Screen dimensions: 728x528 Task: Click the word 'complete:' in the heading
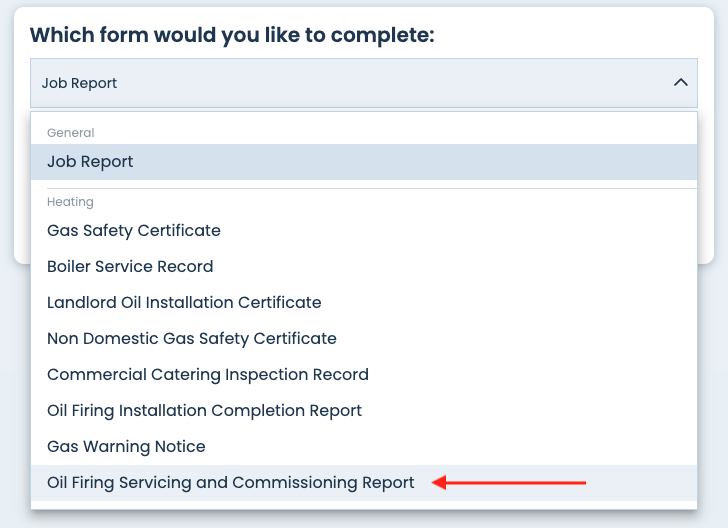click(x=385, y=36)
